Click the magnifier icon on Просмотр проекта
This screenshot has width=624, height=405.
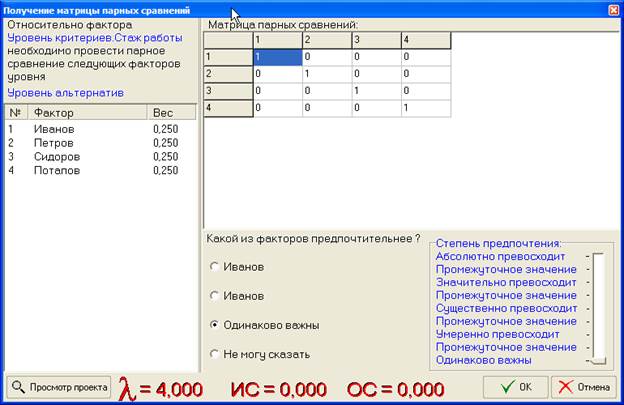[19, 387]
